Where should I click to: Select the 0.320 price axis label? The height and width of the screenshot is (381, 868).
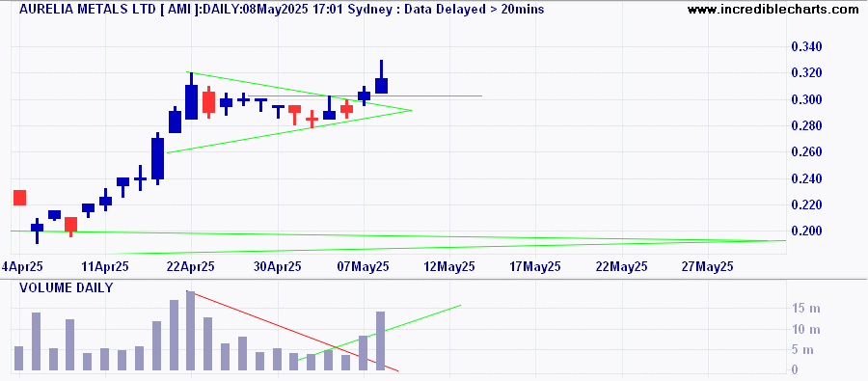click(806, 73)
